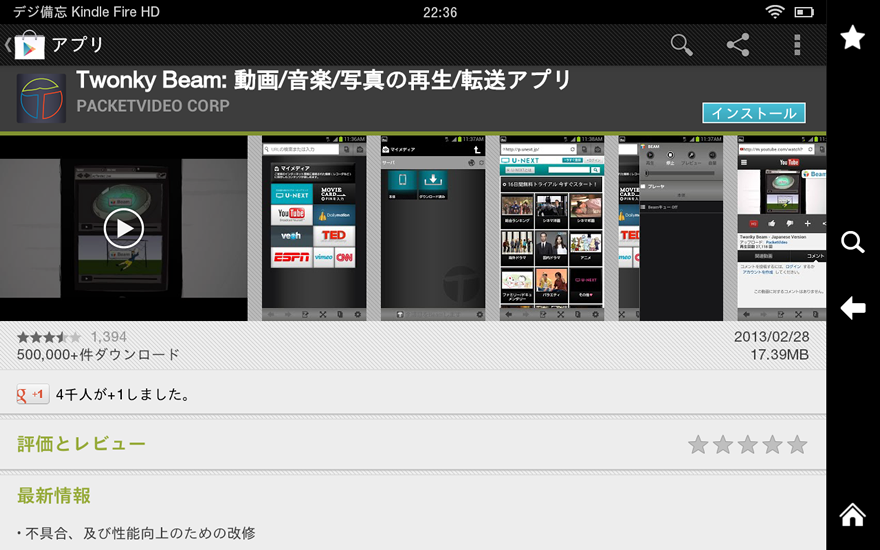Select the 不具合、及び性能向上のための改修 note

pyautogui.click(x=140, y=533)
